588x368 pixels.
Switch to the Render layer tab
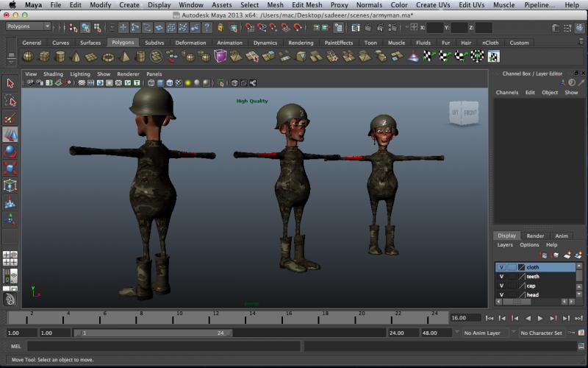click(535, 236)
